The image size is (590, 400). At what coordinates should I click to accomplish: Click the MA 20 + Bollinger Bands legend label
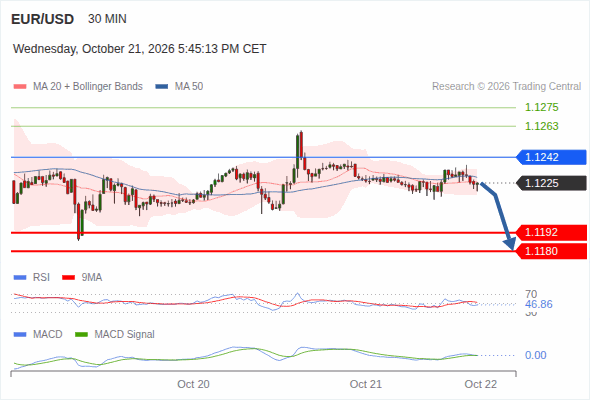click(x=88, y=87)
